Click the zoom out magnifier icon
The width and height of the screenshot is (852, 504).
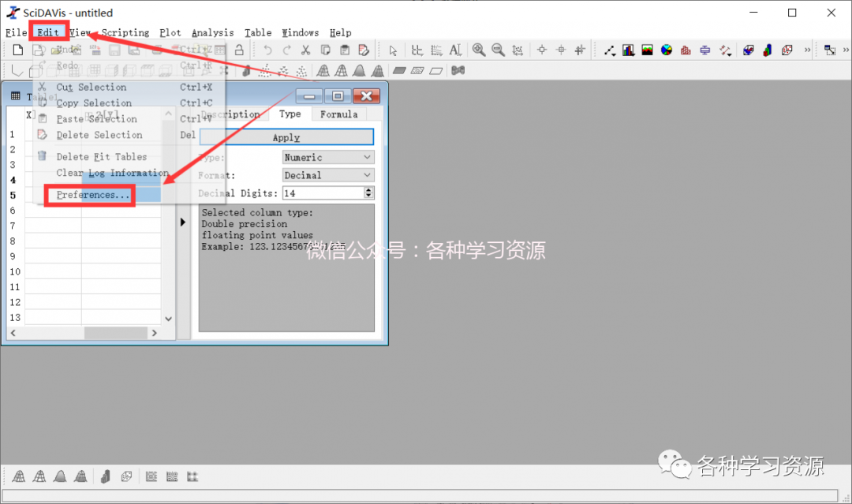(x=498, y=50)
